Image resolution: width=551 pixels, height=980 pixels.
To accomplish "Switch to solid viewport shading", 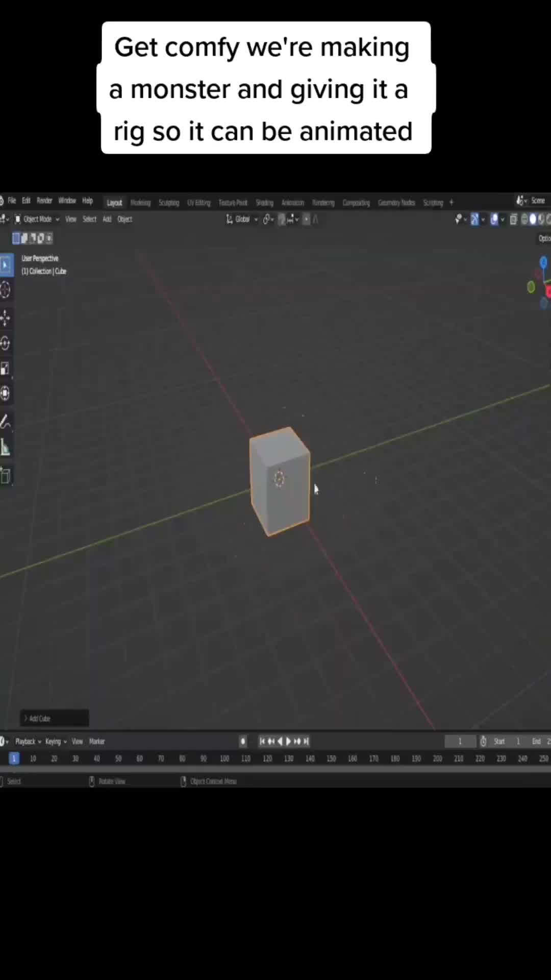I will click(x=533, y=219).
